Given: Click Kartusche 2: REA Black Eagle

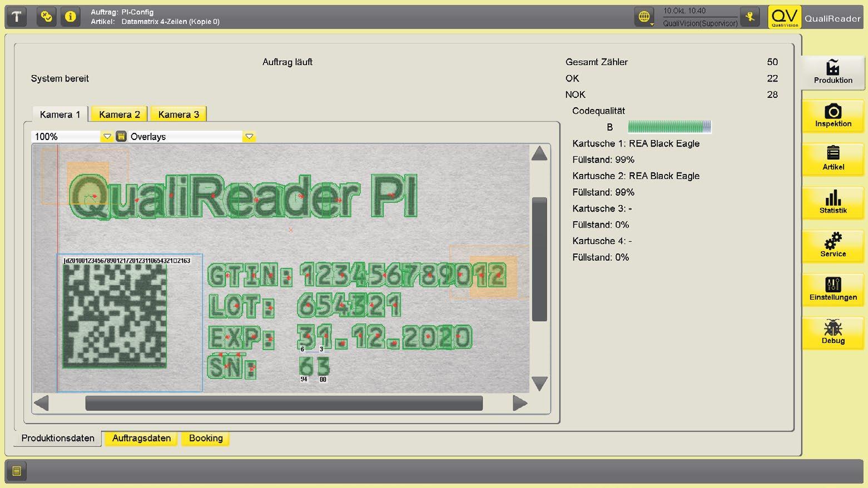Looking at the screenshot, I should [x=636, y=176].
